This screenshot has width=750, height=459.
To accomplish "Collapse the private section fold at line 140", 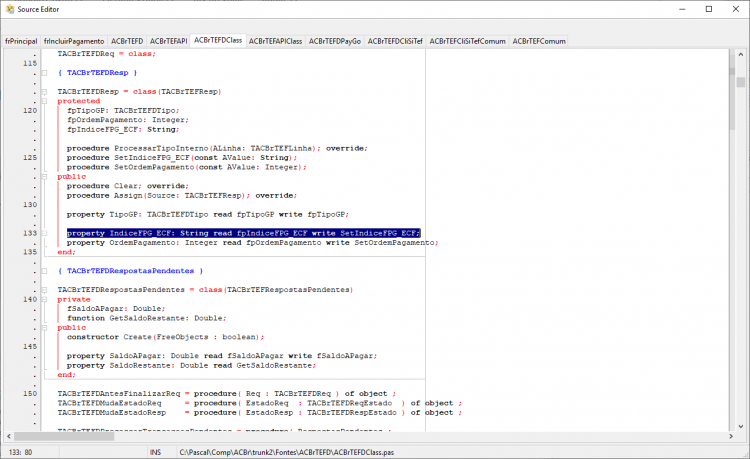I will click(44, 300).
